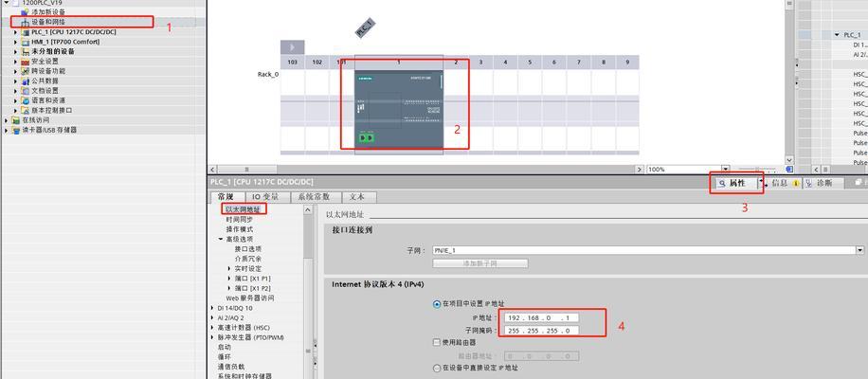This screenshot has width=868, height=379.
Task: Click the Add new device (添加新设备) icon
Action: (x=25, y=12)
